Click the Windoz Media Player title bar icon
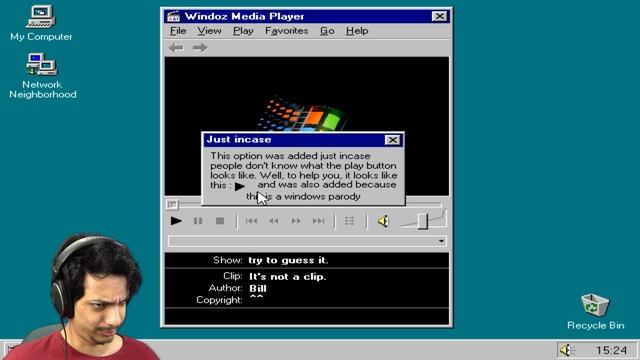The height and width of the screenshot is (360, 640). tap(173, 16)
